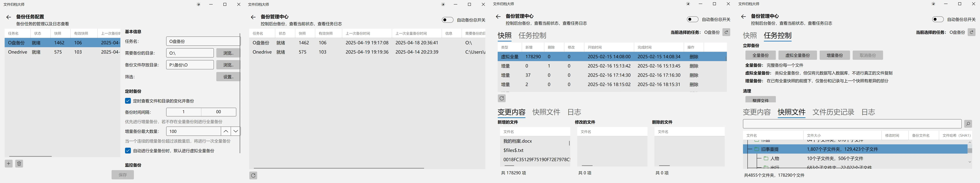Toggle theme sun icon in third window
This screenshot has height=183, width=980.
click(688, 4)
